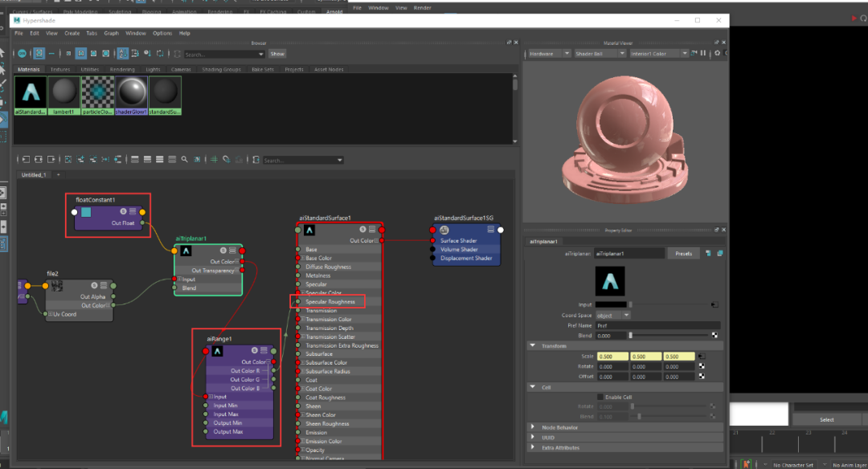Click the aiRange1 node Arnold icon
This screenshot has width=868, height=469.
tap(218, 351)
